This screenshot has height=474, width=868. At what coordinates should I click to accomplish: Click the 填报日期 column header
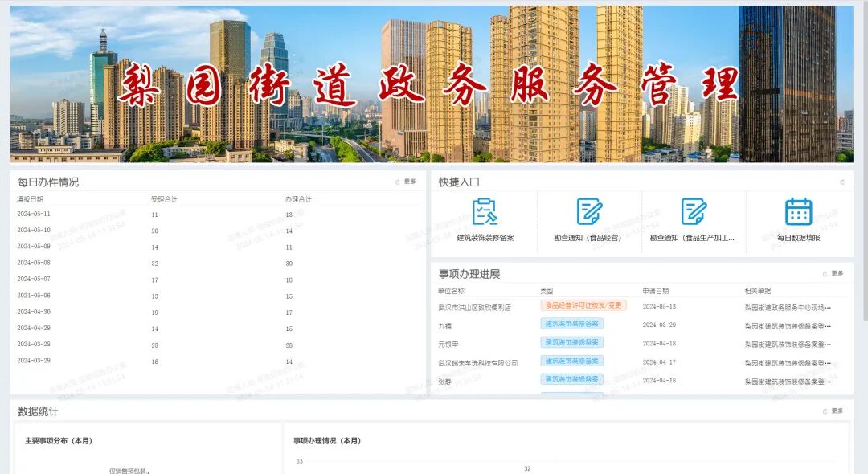30,199
